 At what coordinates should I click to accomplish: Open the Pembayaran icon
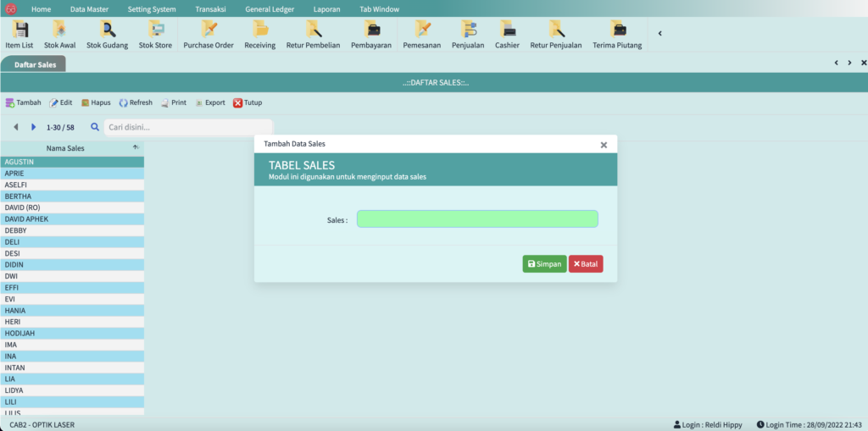[370, 35]
